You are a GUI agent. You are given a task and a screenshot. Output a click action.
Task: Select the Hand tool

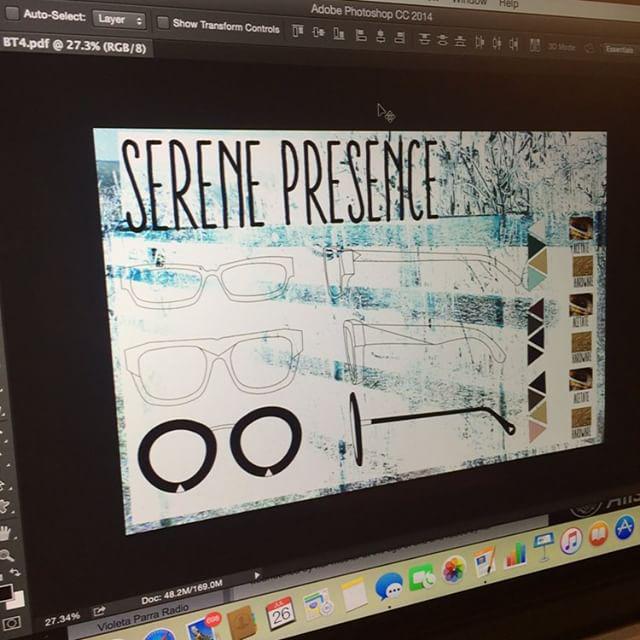(5, 533)
